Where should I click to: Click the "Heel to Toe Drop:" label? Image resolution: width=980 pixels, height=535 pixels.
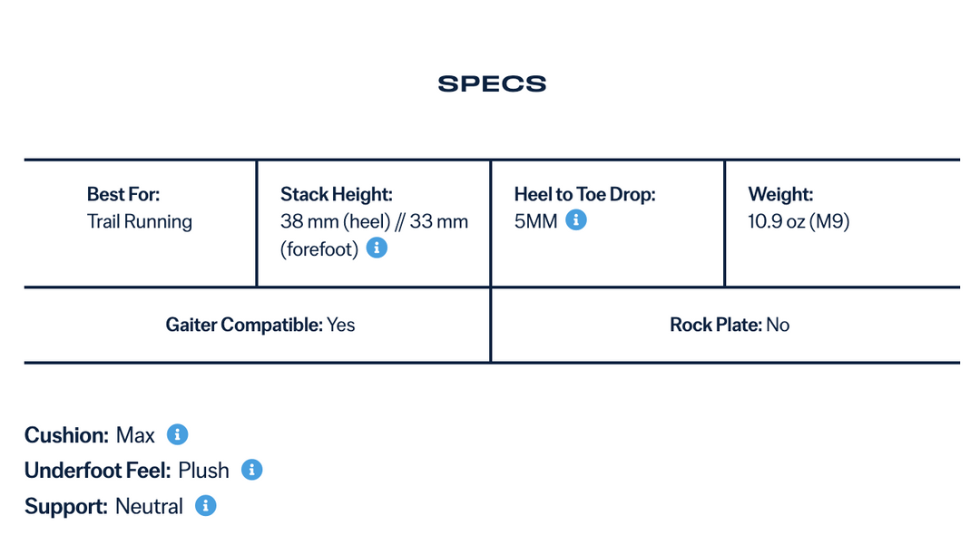[584, 194]
